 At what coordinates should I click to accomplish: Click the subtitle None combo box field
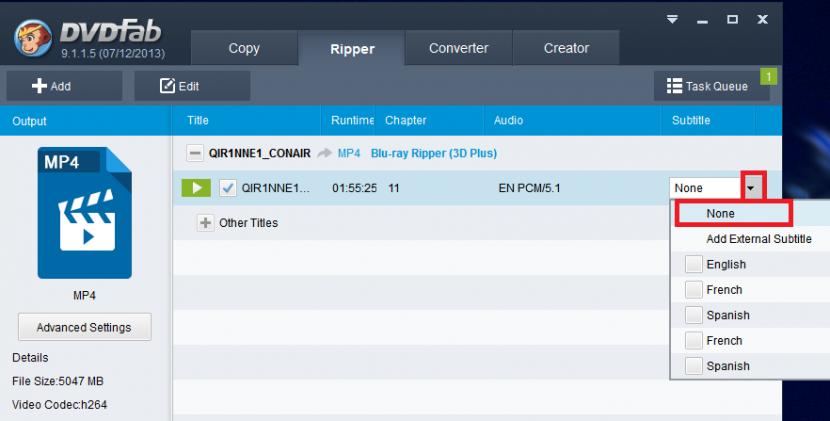pyautogui.click(x=706, y=188)
